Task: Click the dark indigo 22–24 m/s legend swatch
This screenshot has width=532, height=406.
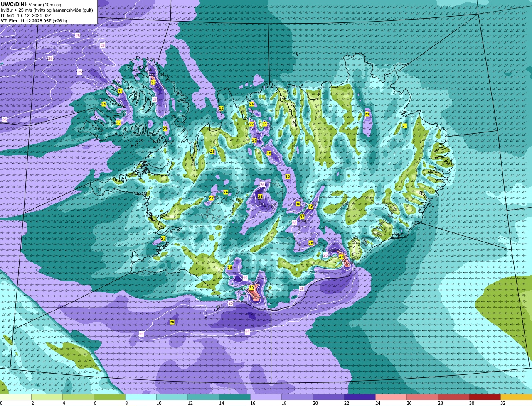Action: click(360, 397)
